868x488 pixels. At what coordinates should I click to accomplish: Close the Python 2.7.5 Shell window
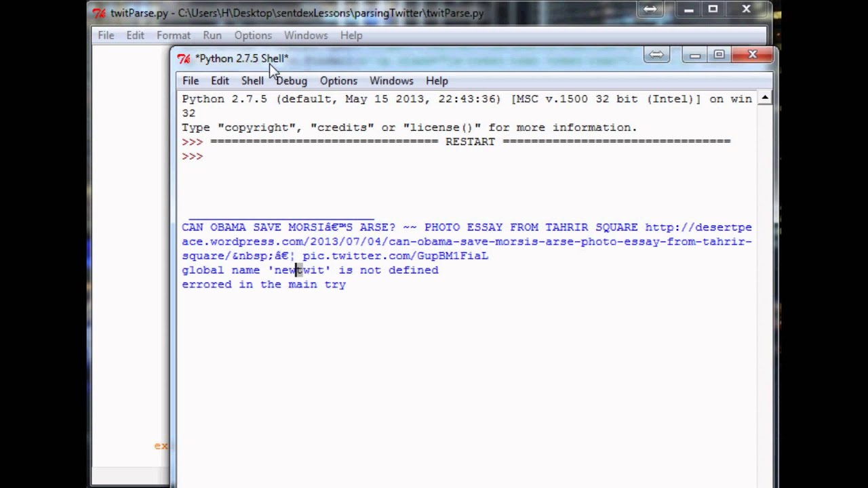pos(752,55)
